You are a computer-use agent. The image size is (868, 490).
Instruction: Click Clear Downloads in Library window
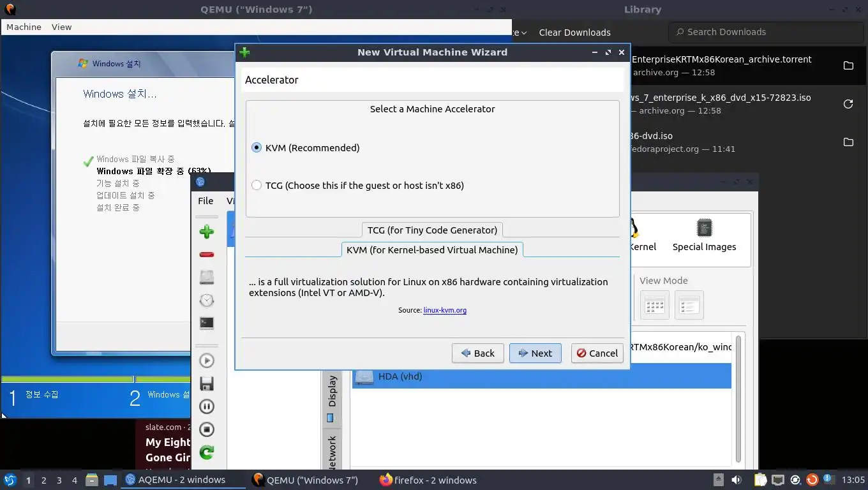coord(574,32)
